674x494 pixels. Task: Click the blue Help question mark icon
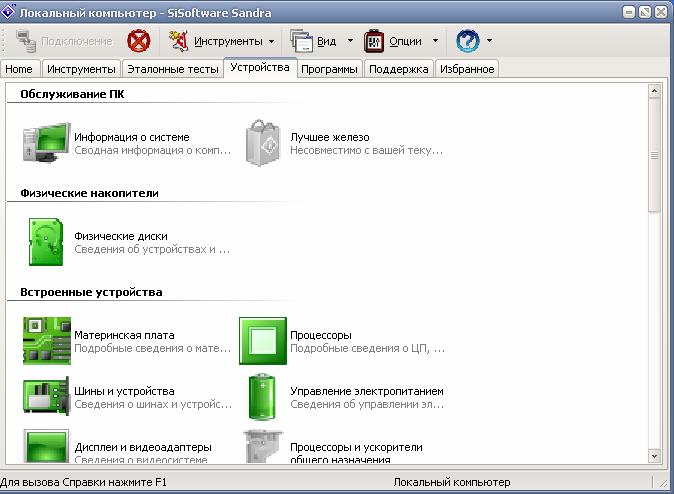pos(467,41)
